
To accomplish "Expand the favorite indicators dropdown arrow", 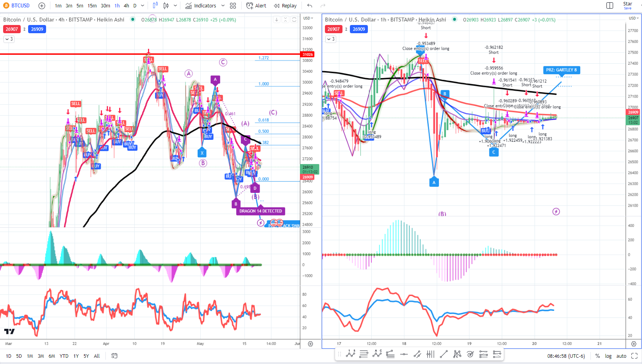I will pyautogui.click(x=223, y=5).
